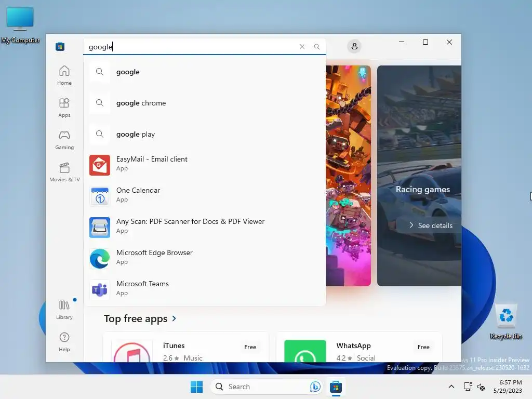Click the iTunes app icon

132,352
